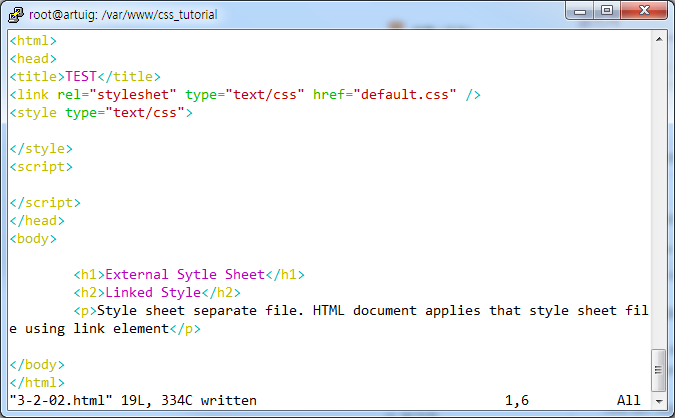Screen dimensions: 675x418
Task: Click the opening <head> tag line
Action: [x=33, y=59]
